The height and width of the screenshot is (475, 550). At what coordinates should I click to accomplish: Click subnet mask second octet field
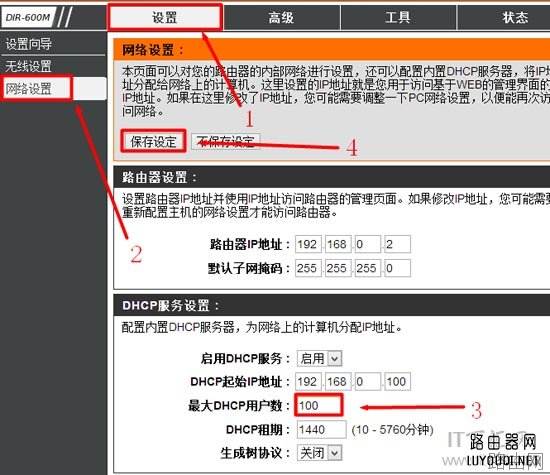coord(338,268)
